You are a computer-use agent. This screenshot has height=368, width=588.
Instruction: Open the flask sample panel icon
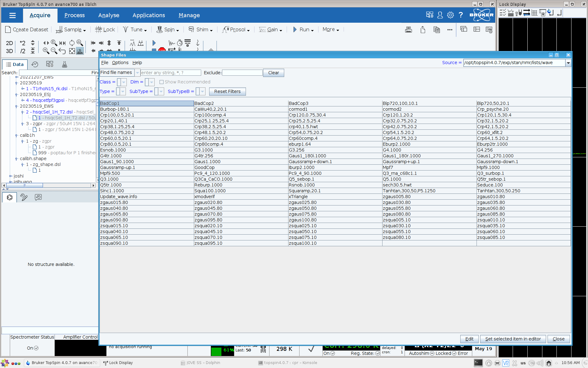[x=64, y=64]
